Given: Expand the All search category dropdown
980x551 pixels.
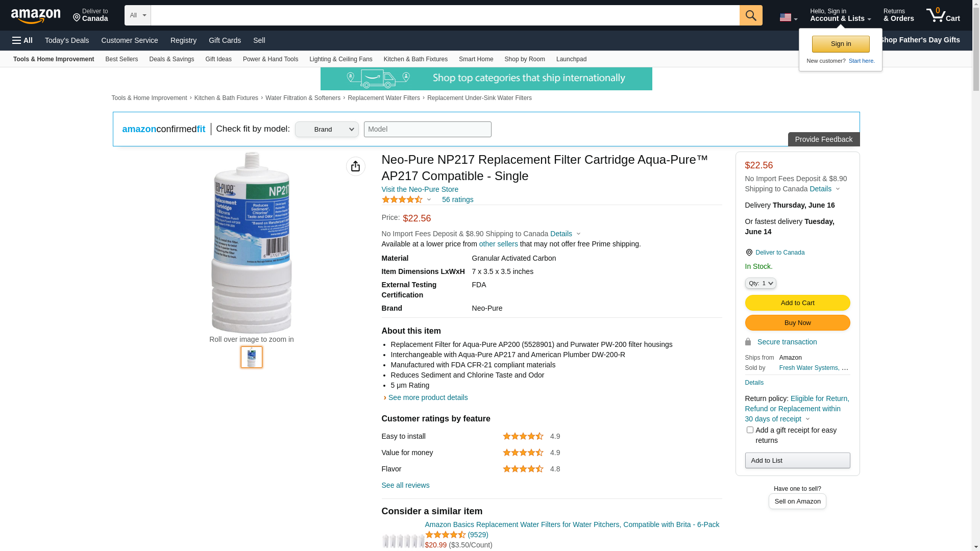Looking at the screenshot, I should point(138,15).
